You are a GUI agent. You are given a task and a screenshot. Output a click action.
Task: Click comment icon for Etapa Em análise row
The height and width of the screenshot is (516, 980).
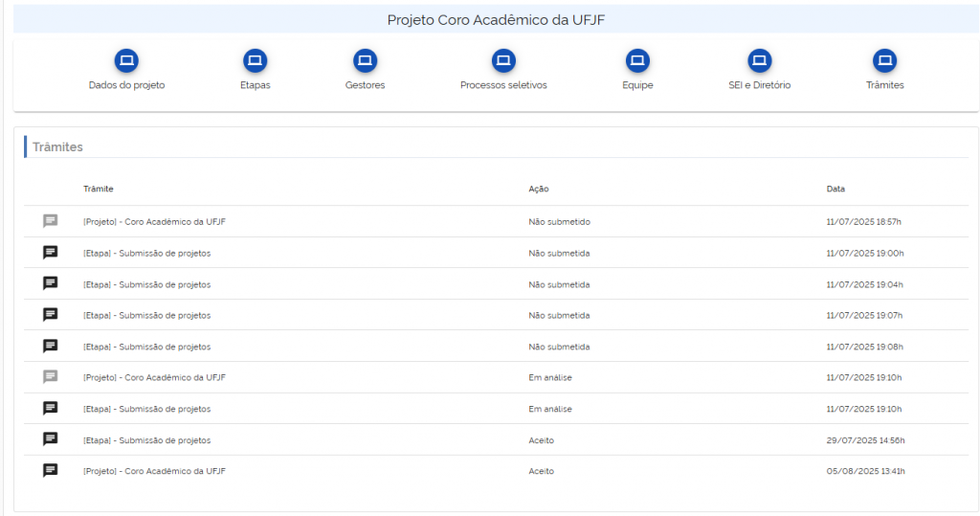(x=51, y=408)
